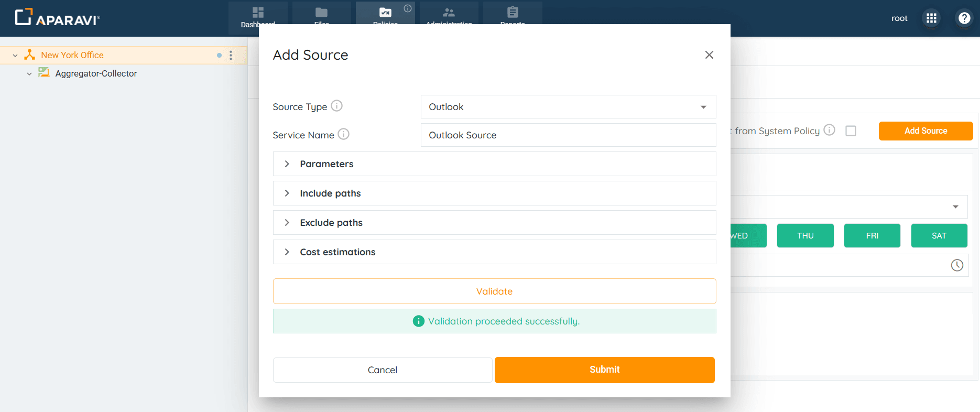
Task: Show Service Name info tooltip
Action: (x=343, y=134)
